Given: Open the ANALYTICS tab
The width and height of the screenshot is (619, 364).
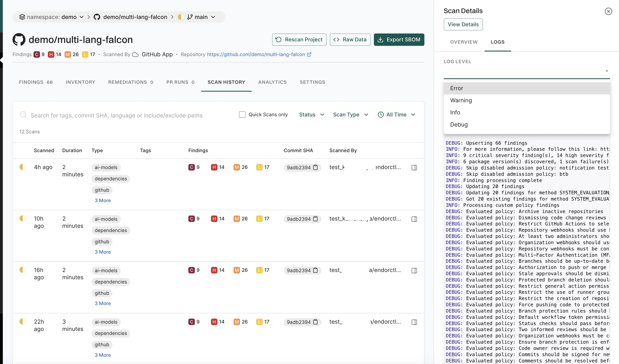Looking at the screenshot, I should click(x=272, y=82).
